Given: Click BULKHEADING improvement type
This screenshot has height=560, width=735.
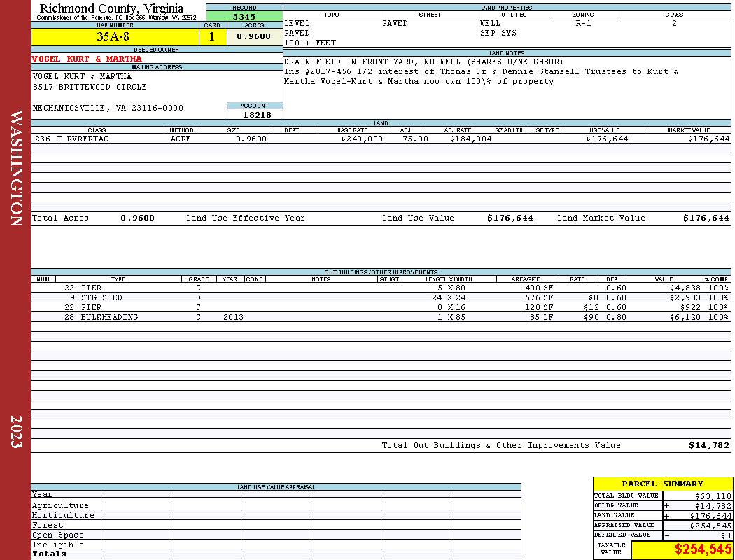Looking at the screenshot, I should coord(109,317).
